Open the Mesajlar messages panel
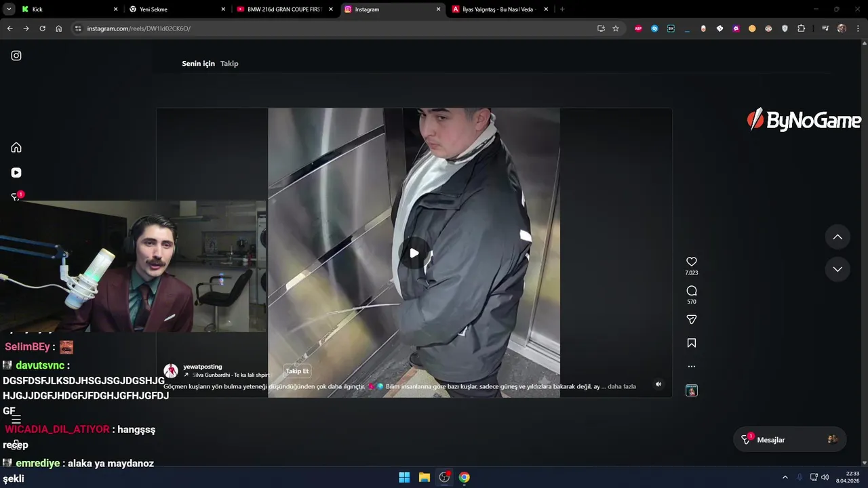Screen dimensions: 868x488 (789, 440)
